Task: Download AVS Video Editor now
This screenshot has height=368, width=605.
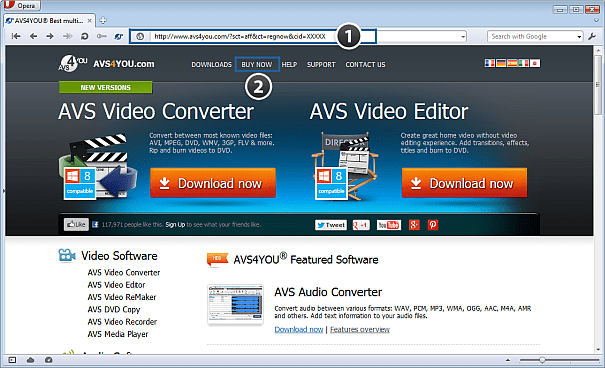Action: [x=464, y=183]
